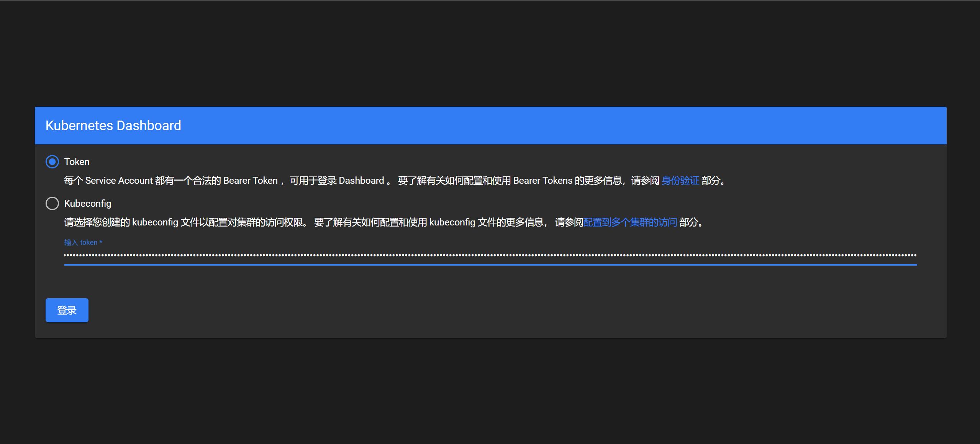Click dark background above the blue header
The height and width of the screenshot is (444, 980).
click(490, 54)
